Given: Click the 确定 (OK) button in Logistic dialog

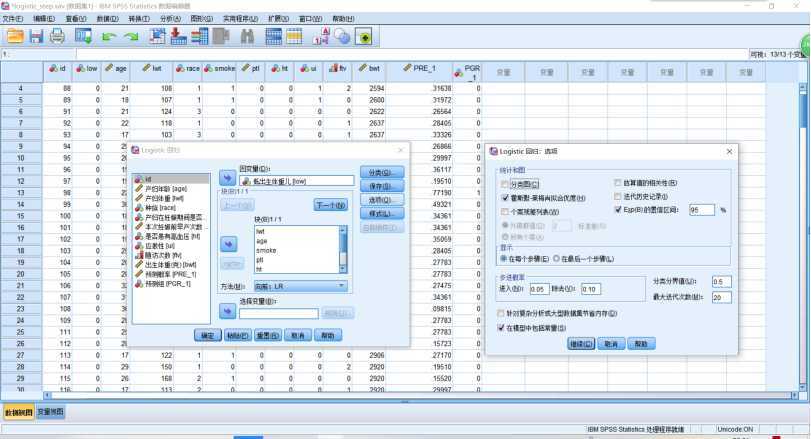Looking at the screenshot, I should tap(206, 335).
